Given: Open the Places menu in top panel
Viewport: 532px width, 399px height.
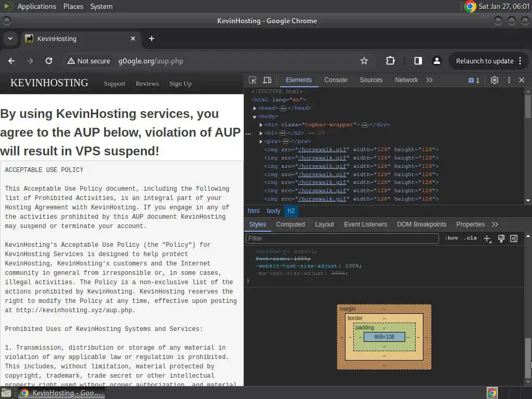Looking at the screenshot, I should [73, 6].
